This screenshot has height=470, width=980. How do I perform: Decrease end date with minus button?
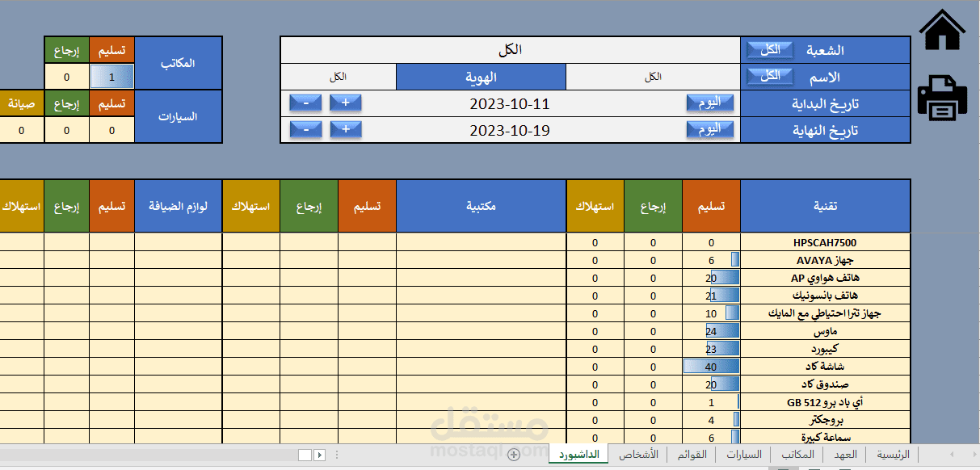coord(305,130)
